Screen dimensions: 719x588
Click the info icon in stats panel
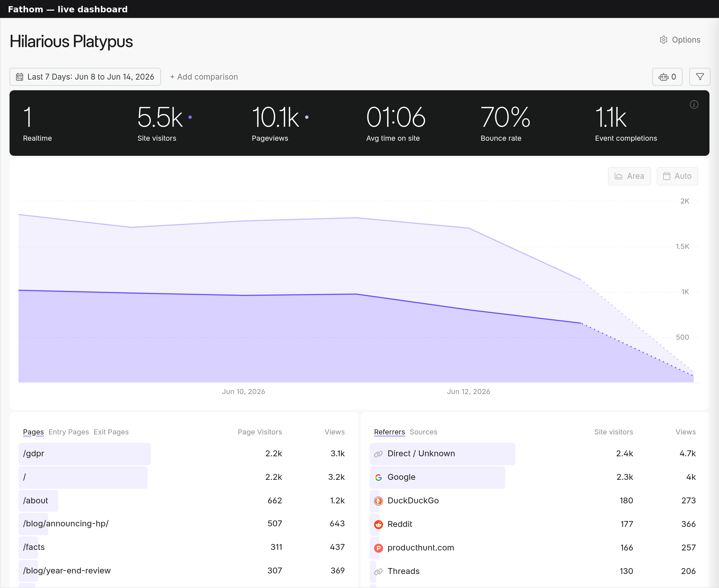694,105
